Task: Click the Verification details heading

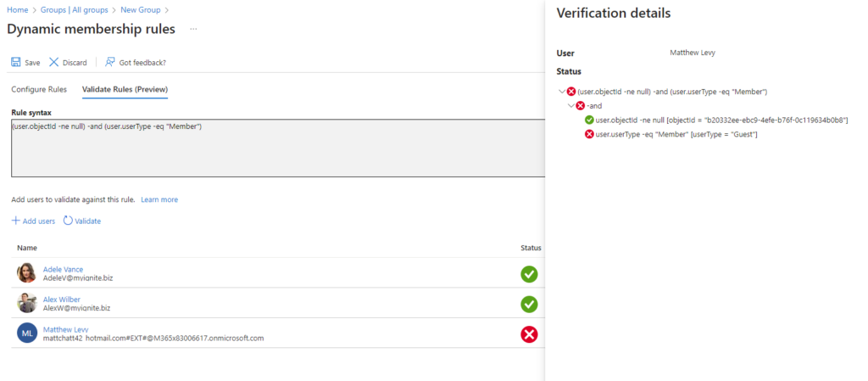Action: coord(614,14)
